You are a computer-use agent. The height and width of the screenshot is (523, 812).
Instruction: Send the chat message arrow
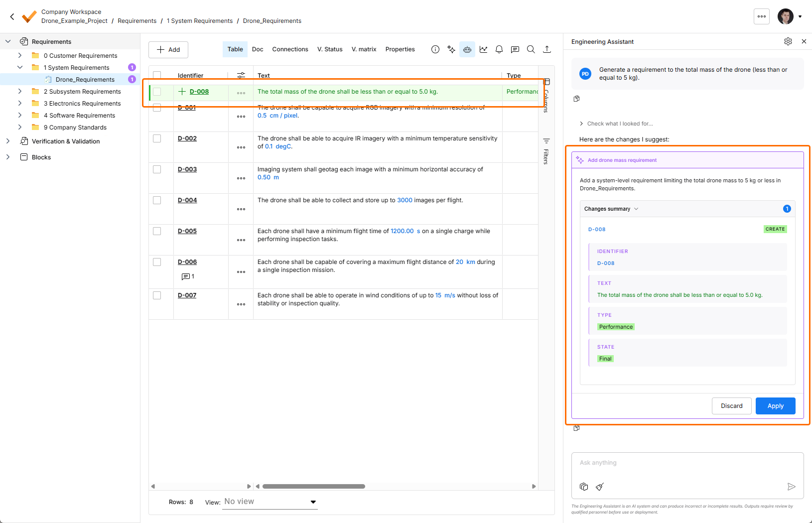click(791, 487)
